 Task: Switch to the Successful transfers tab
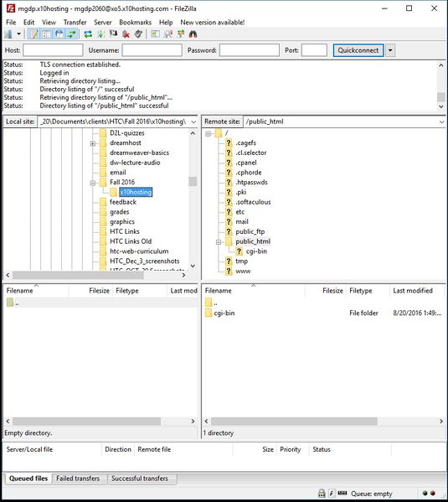coord(140,479)
